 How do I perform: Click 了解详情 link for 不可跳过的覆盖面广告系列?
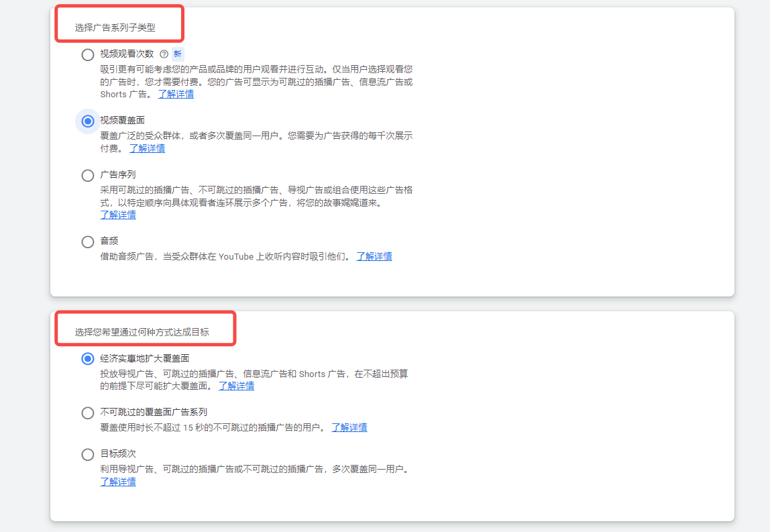pos(349,427)
